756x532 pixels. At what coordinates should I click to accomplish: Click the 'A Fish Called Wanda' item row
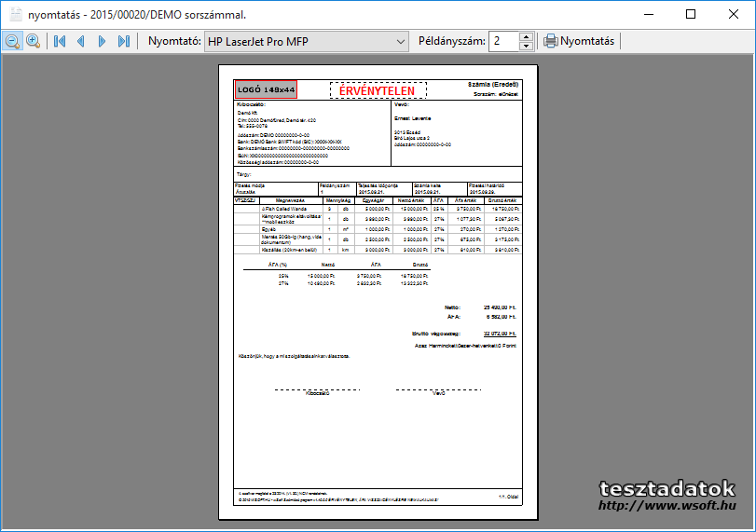click(x=378, y=209)
